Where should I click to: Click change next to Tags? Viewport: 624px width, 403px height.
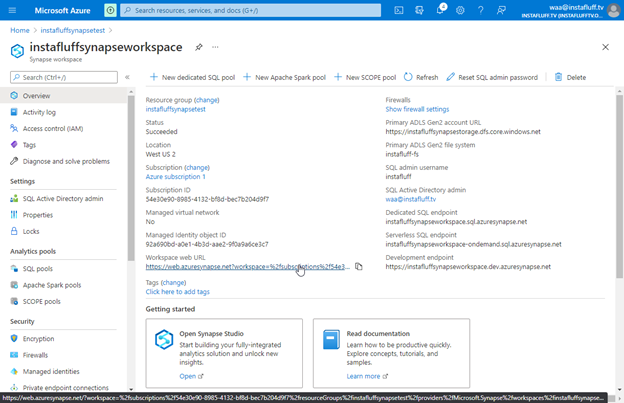click(x=173, y=282)
